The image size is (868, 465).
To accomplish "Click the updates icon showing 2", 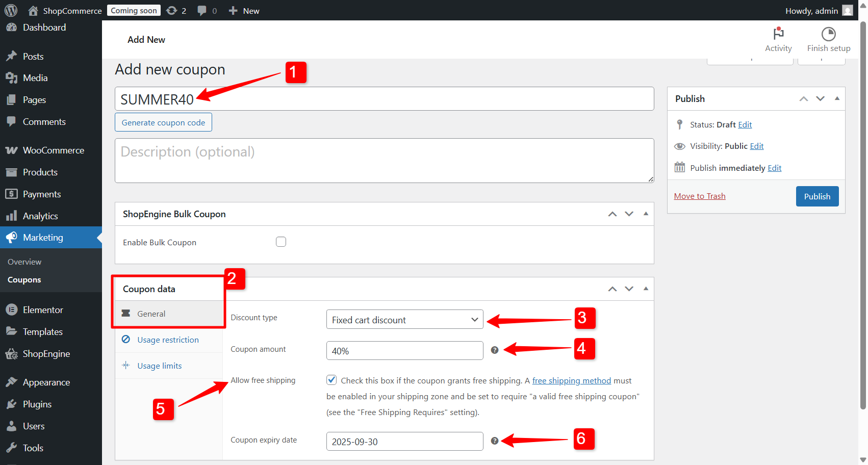I will 172,11.
